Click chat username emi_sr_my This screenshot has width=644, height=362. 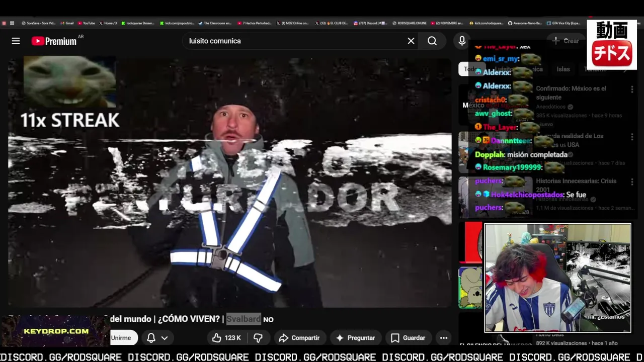[x=501, y=59]
